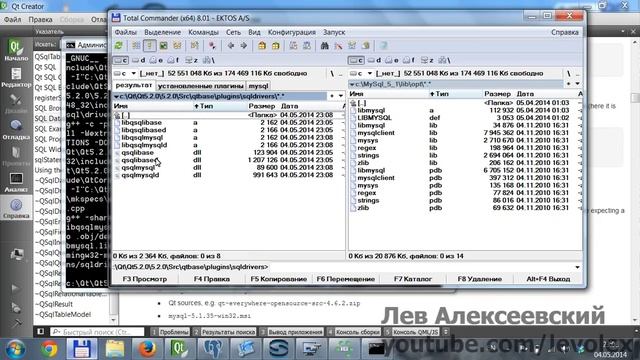
Task: Click the forward arrow in Total Commander toolbar
Action: click(x=244, y=46)
